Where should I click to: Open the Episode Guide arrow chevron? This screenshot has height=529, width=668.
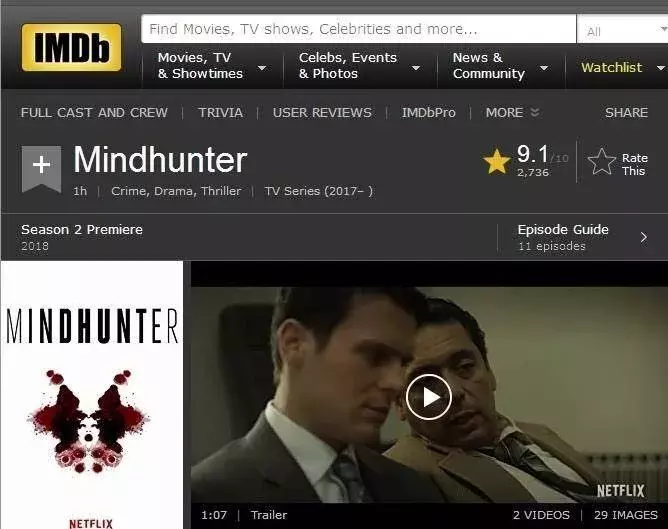pyautogui.click(x=643, y=237)
